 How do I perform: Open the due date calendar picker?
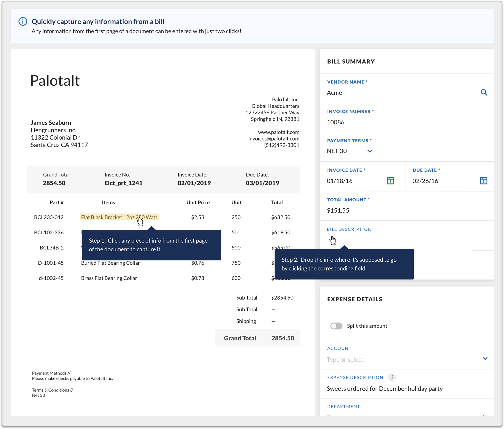pos(483,181)
